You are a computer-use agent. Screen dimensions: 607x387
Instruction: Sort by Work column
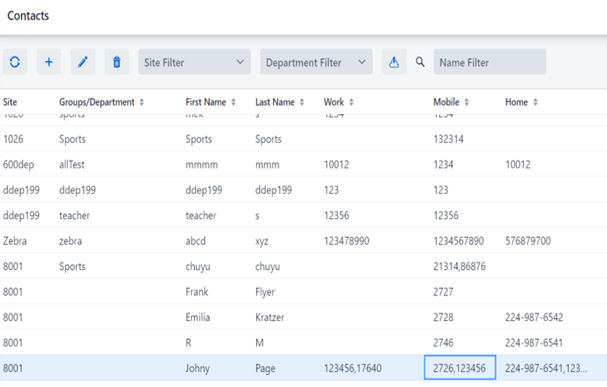coord(352,102)
